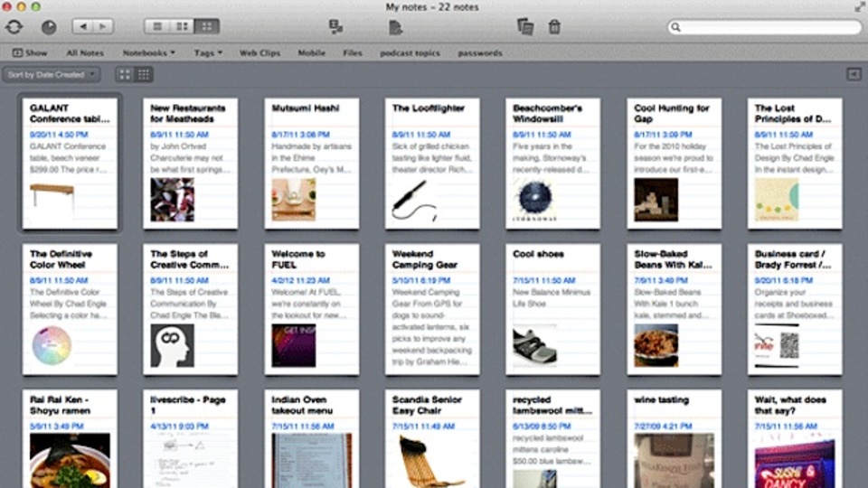Open Slow-Baked Beans With Kale note
The image size is (868, 488).
click(675, 309)
